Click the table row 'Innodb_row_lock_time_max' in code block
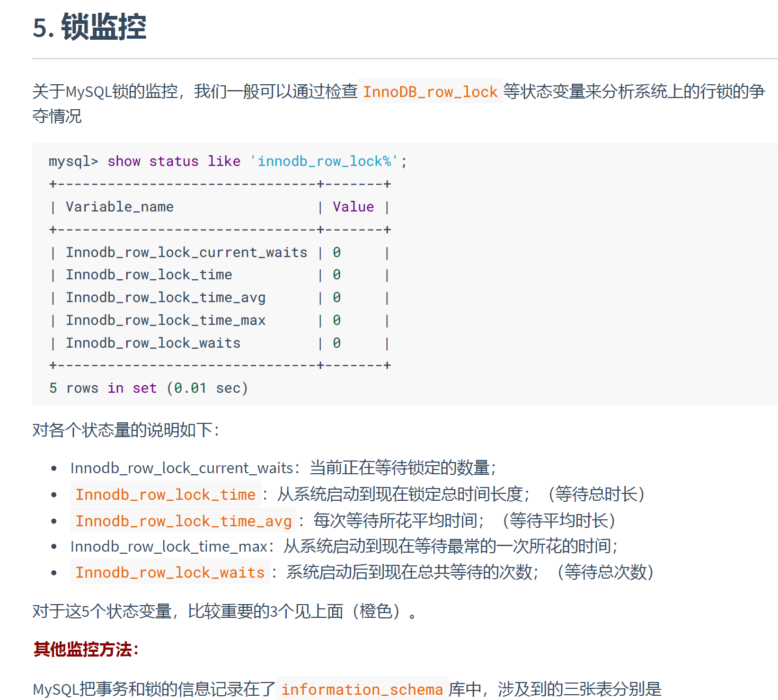The width and height of the screenshot is (778, 700). click(220, 320)
